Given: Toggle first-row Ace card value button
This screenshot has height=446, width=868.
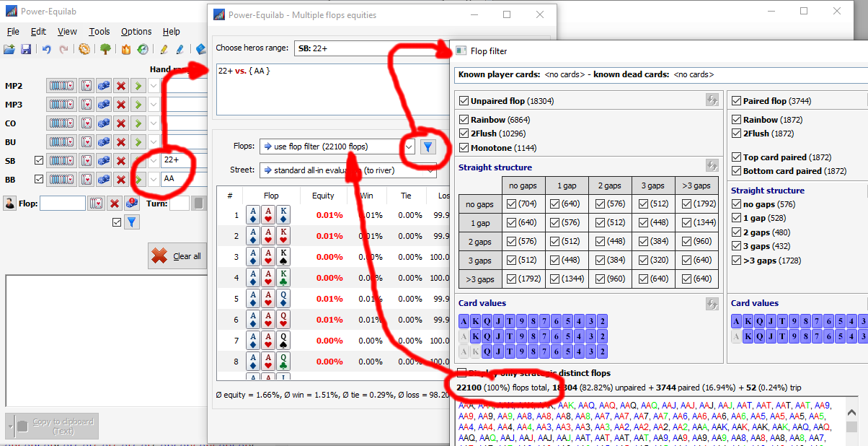Looking at the screenshot, I should (x=464, y=321).
